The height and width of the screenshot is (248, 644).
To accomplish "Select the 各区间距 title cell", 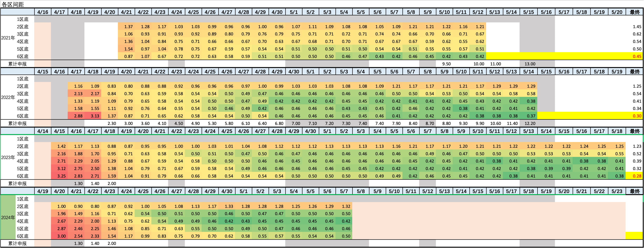I will (13, 5).
